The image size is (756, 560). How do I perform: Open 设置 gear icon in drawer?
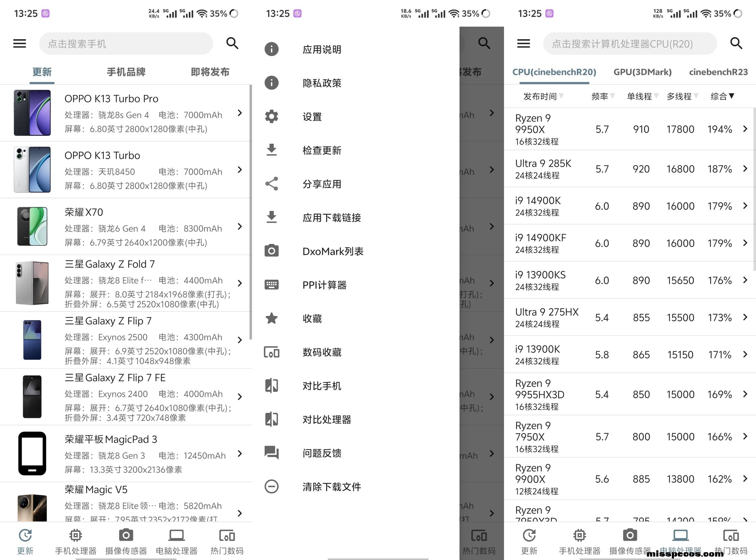[x=272, y=117]
